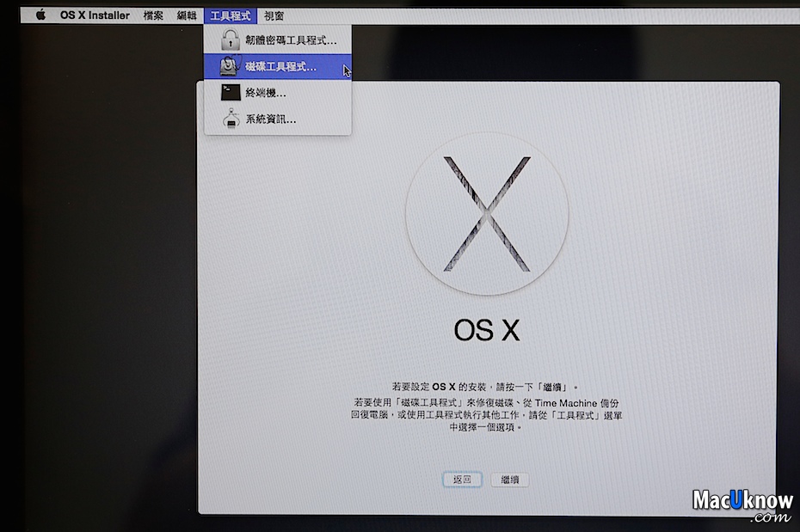800x532 pixels.
Task: Select 韌體密碼工具程式… menu entry
Action: coord(278,40)
